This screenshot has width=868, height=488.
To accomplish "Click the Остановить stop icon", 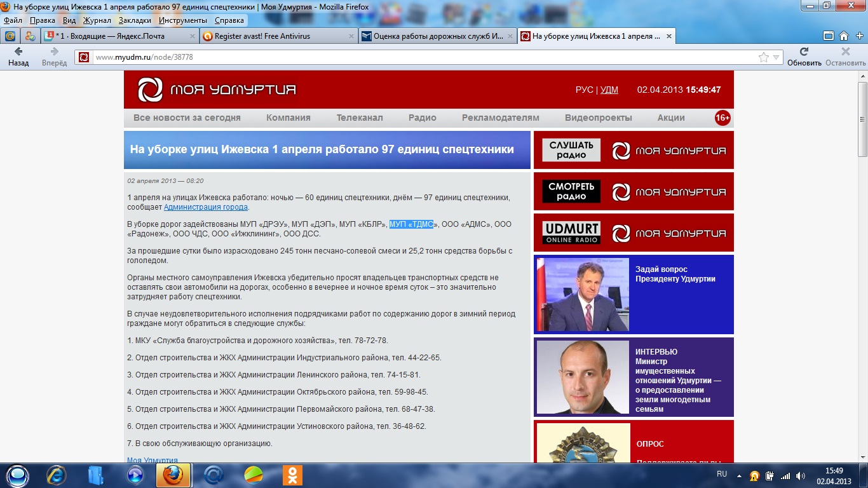I will (x=845, y=51).
